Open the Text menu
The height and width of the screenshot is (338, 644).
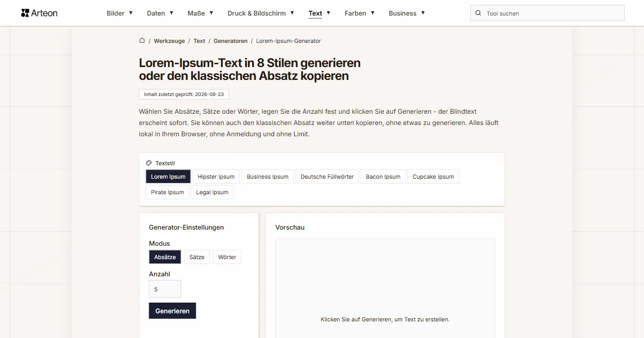click(316, 13)
